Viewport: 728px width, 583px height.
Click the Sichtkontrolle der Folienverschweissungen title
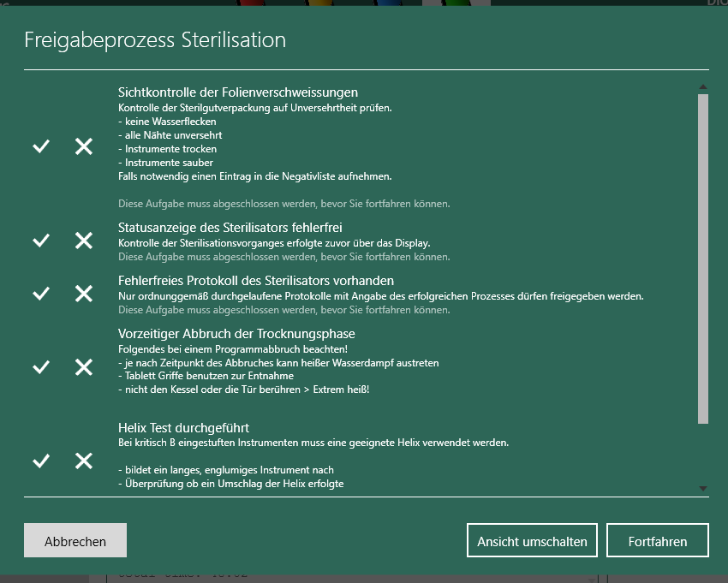tap(238, 92)
